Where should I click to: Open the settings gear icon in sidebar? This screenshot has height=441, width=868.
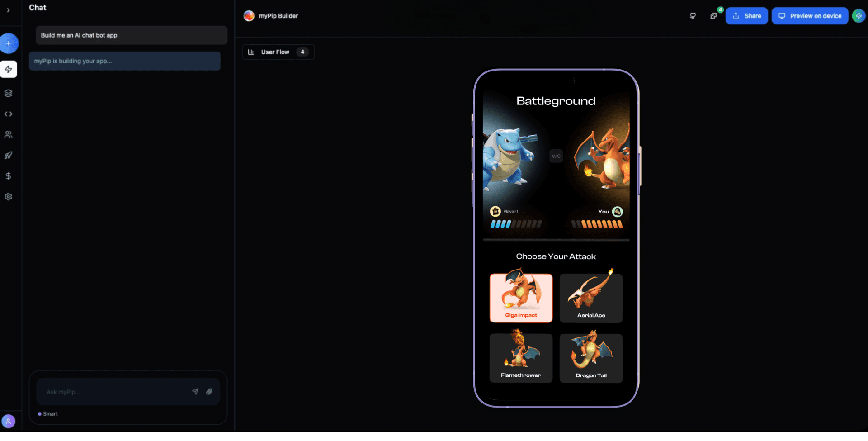coord(8,197)
